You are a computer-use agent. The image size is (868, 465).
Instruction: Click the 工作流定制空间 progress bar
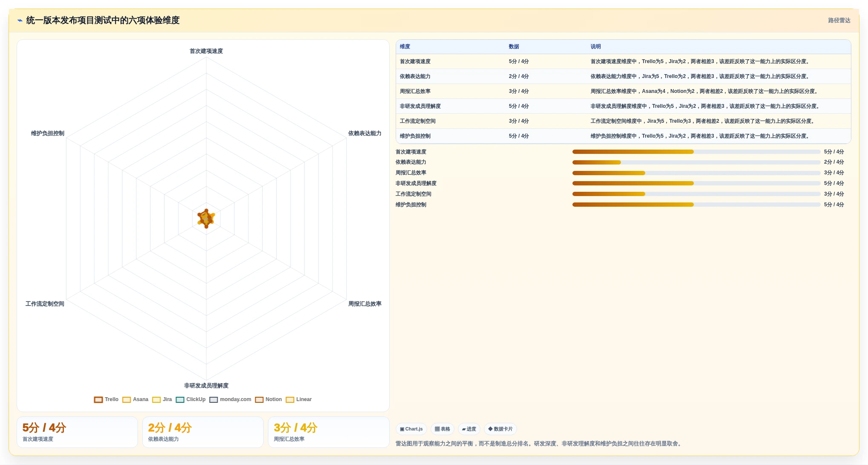pyautogui.click(x=696, y=194)
